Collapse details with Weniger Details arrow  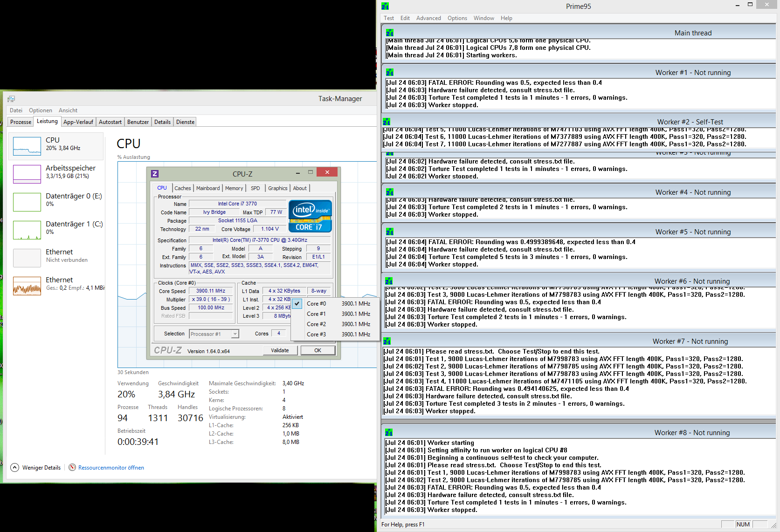click(14, 467)
